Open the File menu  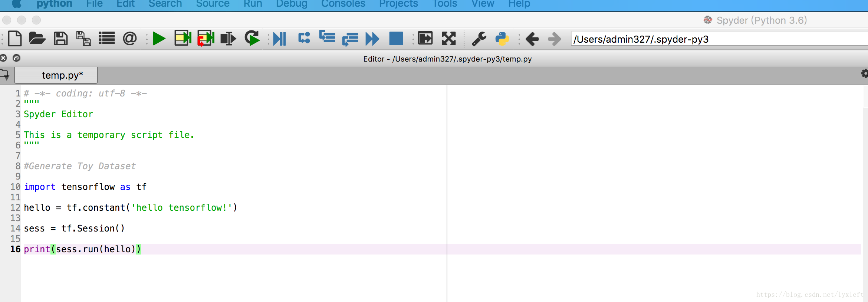(x=94, y=4)
